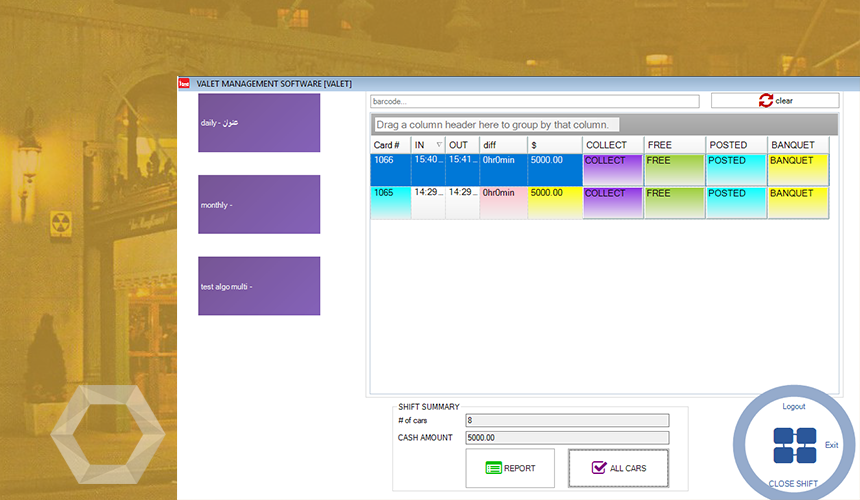Image resolution: width=860 pixels, height=500 pixels.
Task: Sort by Card # column header
Action: click(390, 145)
